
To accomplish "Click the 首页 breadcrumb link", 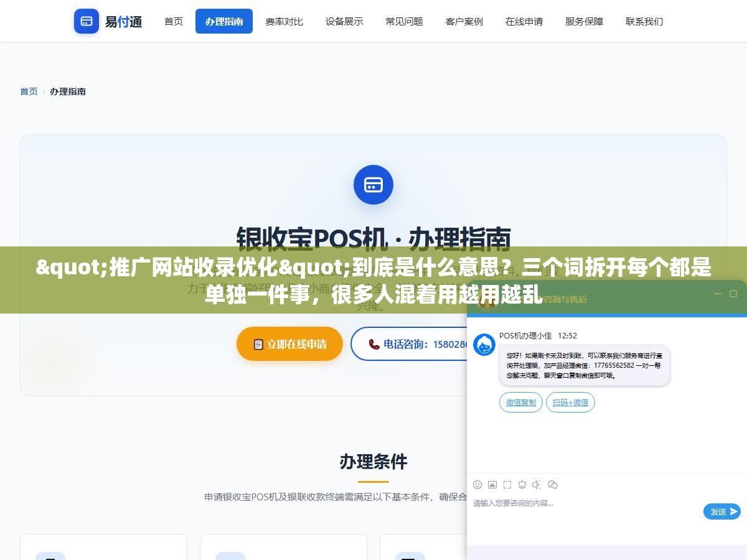I will 29,91.
